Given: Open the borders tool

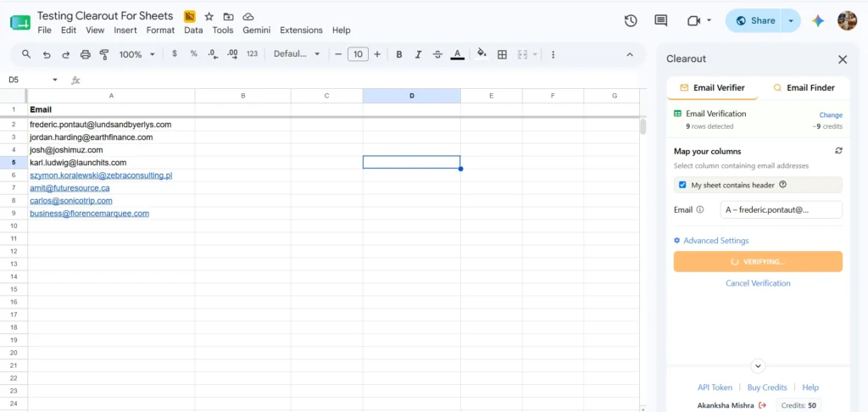Looking at the screenshot, I should point(502,54).
